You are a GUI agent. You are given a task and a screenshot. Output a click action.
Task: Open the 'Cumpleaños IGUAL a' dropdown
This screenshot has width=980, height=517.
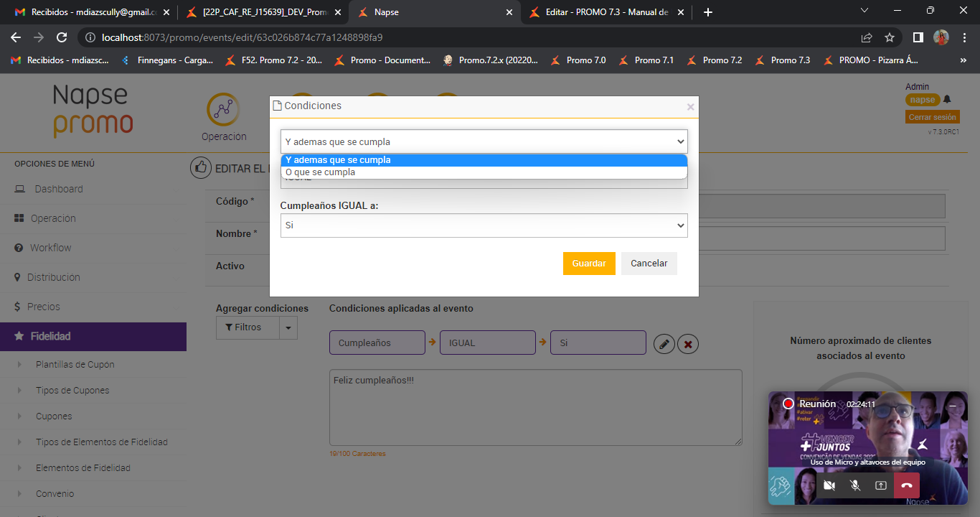pos(484,225)
